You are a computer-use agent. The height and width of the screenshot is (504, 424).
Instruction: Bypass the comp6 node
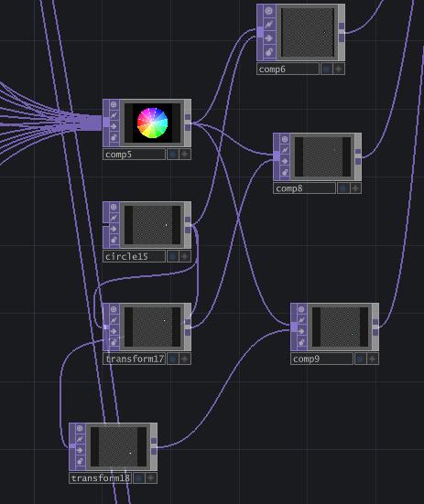pyautogui.click(x=269, y=38)
